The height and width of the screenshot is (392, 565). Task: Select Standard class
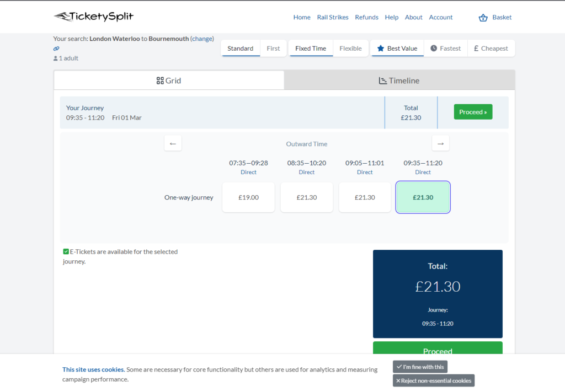pyautogui.click(x=241, y=48)
